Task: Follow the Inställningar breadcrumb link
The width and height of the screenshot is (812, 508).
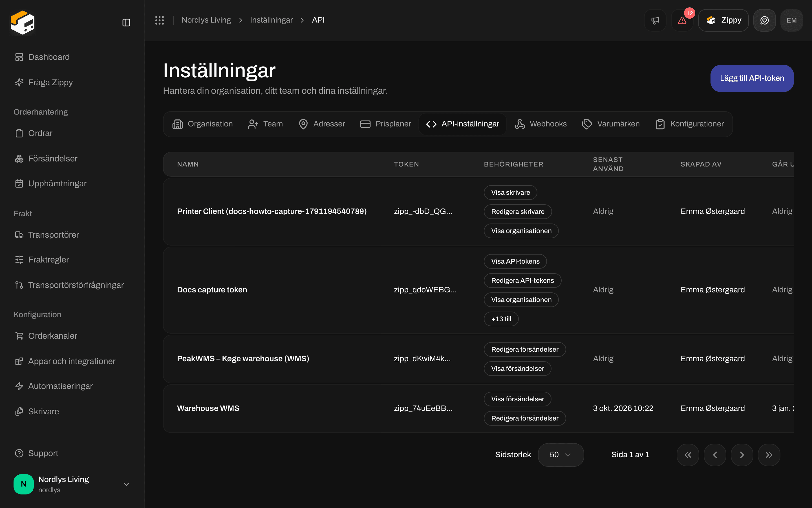Action: click(x=271, y=20)
